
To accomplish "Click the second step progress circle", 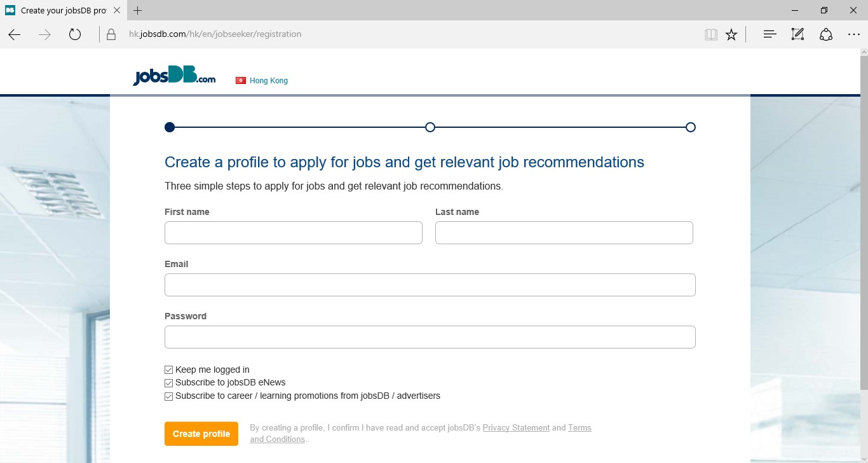I will 430,127.
